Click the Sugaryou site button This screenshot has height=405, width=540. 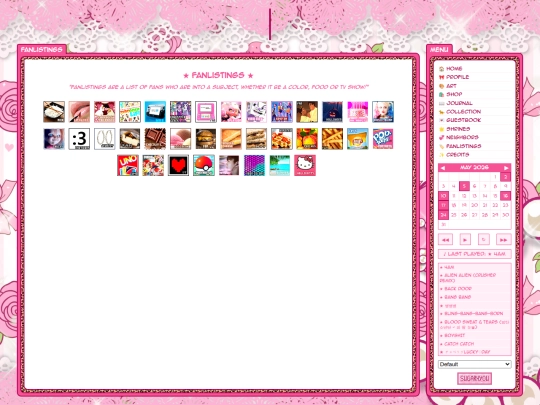[474, 378]
